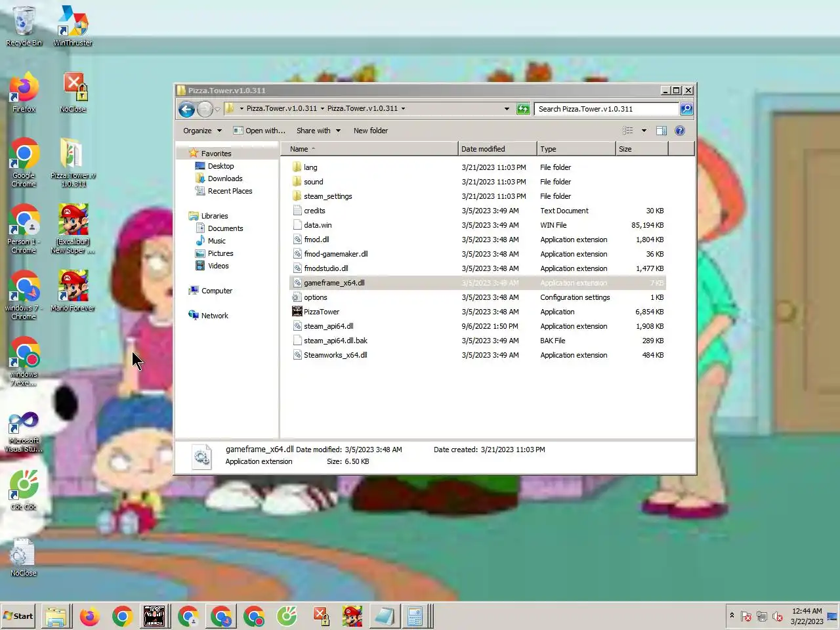Open the recent pages dropdown next to Forward
Screen dimensions: 840x630
217,110
